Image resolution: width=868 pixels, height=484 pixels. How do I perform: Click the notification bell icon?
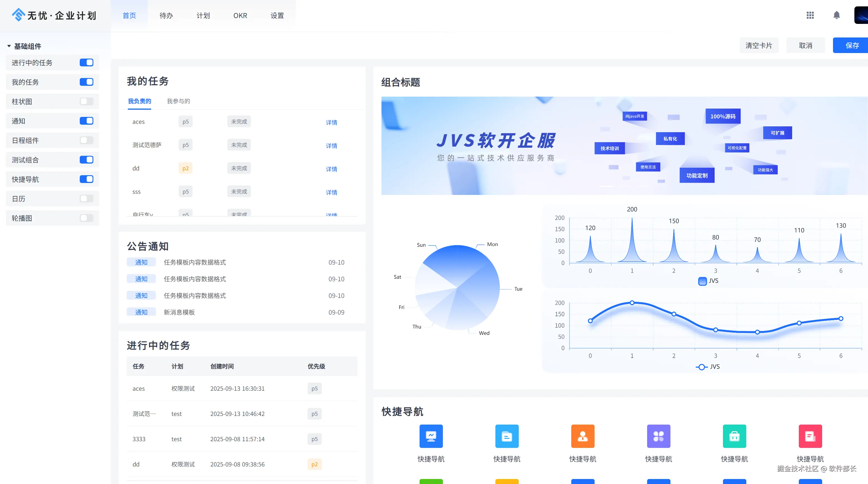[x=836, y=15]
